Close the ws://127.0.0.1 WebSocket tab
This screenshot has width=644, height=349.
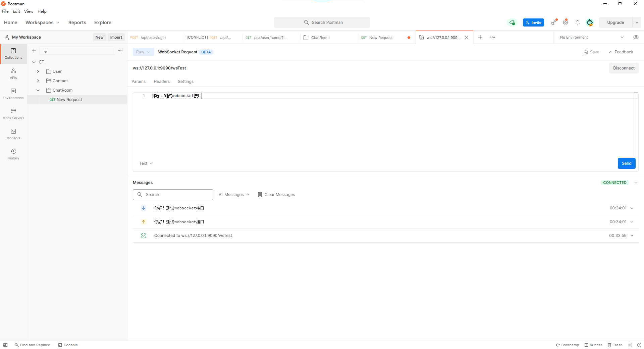[467, 38]
